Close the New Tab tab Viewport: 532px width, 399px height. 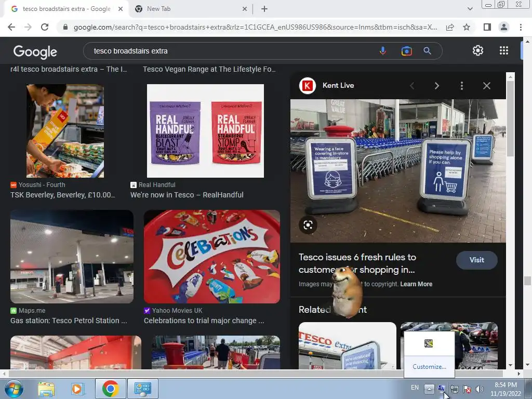coord(245,9)
